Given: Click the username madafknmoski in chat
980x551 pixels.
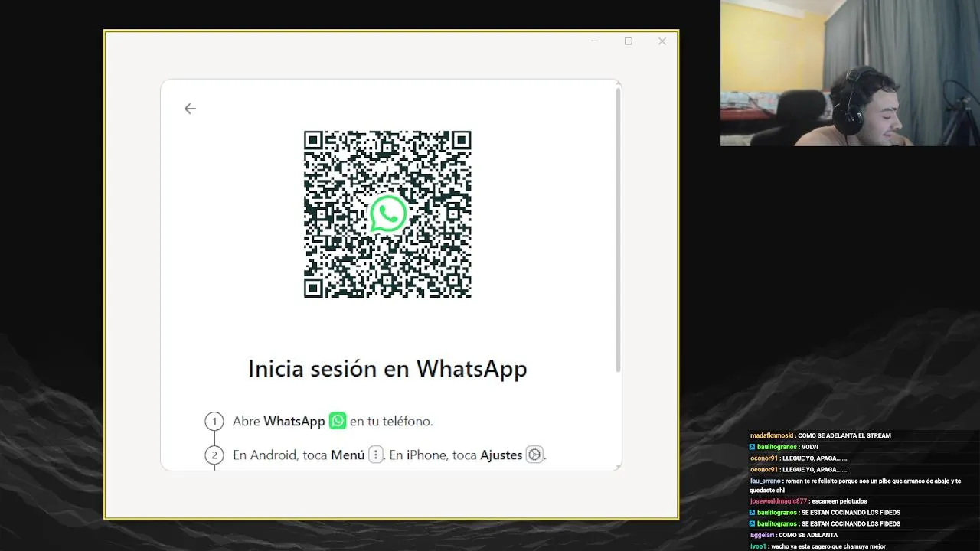Looking at the screenshot, I should coord(772,435).
